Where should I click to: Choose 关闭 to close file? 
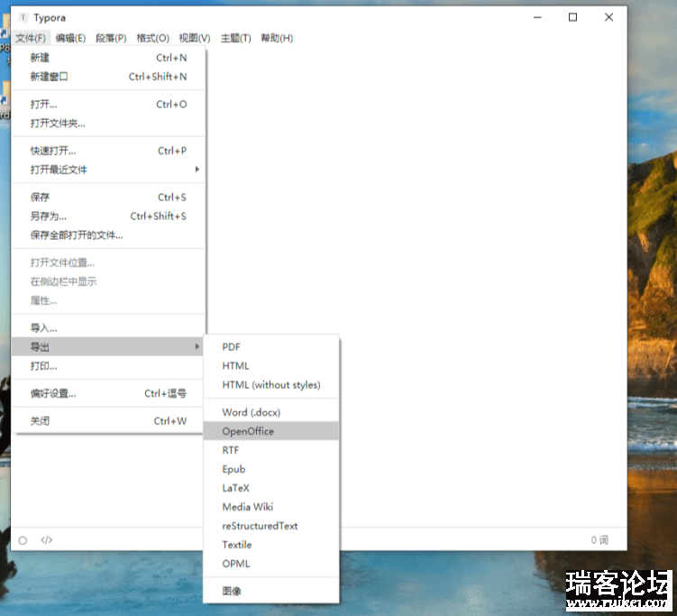pos(108,421)
